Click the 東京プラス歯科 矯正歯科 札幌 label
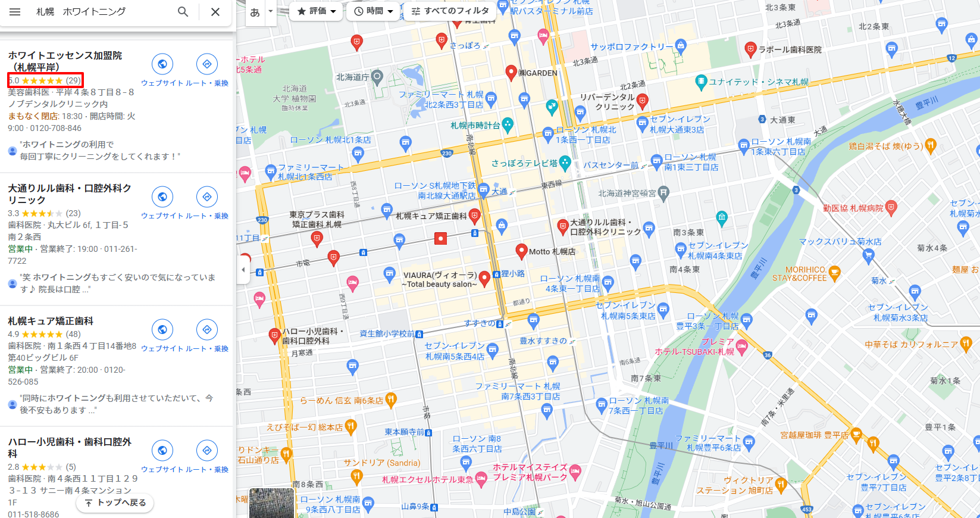The height and width of the screenshot is (518, 980). tap(317, 219)
